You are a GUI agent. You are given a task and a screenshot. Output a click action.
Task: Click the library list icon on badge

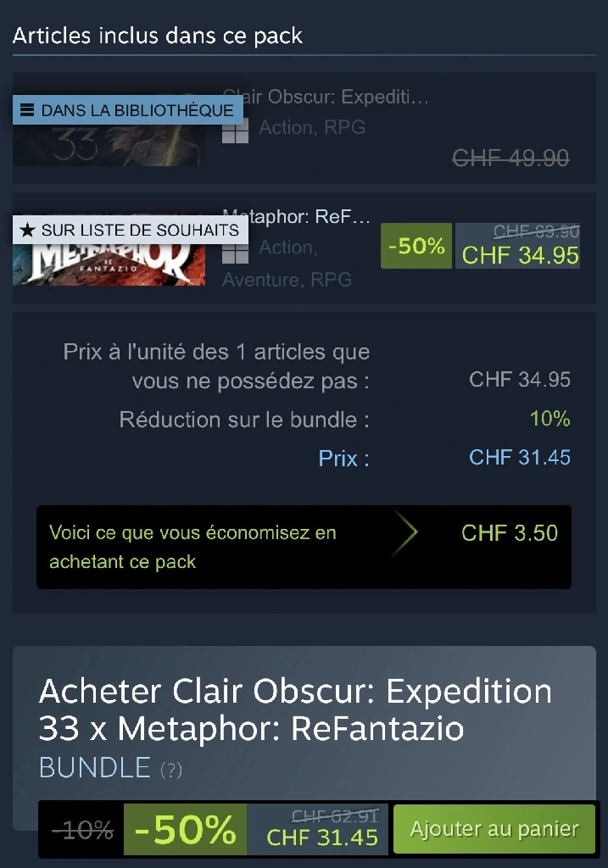pos(27,109)
